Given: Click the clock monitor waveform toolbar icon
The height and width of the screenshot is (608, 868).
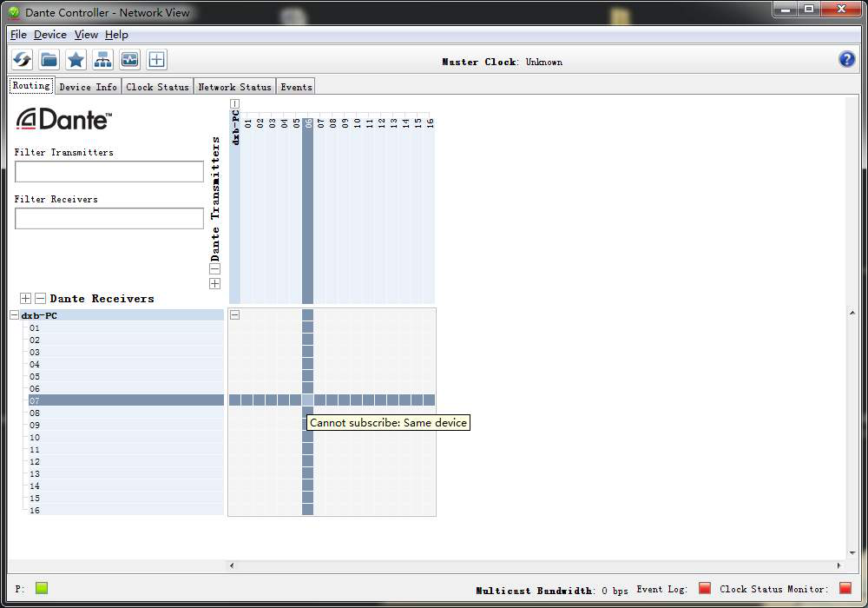Looking at the screenshot, I should [129, 60].
